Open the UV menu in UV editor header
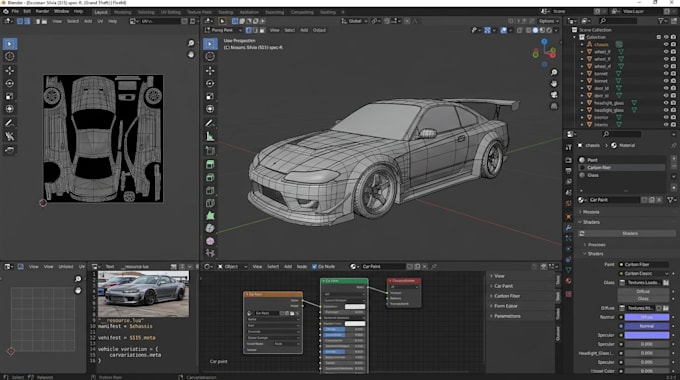The height and width of the screenshot is (380, 680). coord(100,21)
